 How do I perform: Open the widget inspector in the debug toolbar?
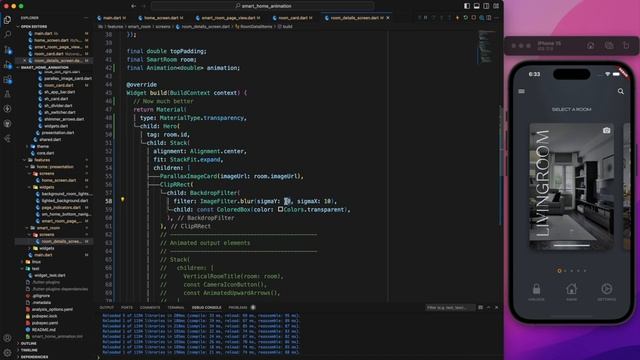tap(482, 18)
